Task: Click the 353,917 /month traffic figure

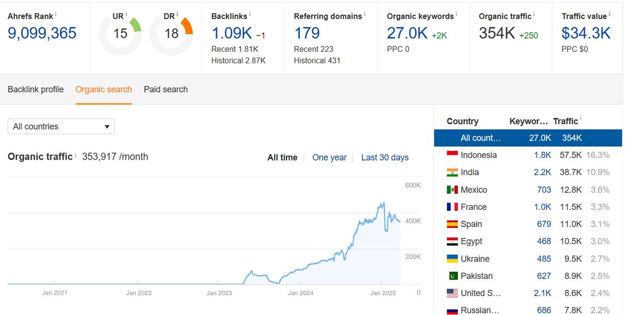Action: (115, 156)
